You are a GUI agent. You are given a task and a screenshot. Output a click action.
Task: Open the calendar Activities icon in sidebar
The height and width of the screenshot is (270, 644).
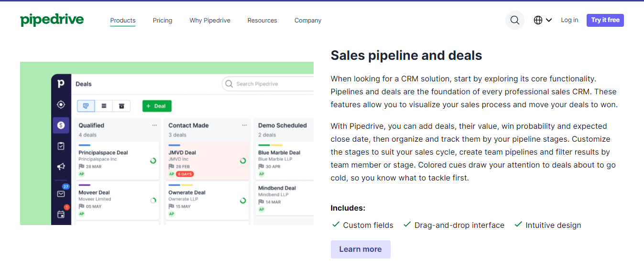61,214
